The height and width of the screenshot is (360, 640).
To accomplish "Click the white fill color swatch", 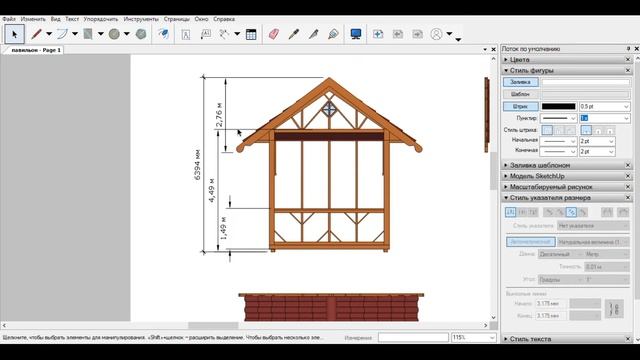I will [x=586, y=82].
